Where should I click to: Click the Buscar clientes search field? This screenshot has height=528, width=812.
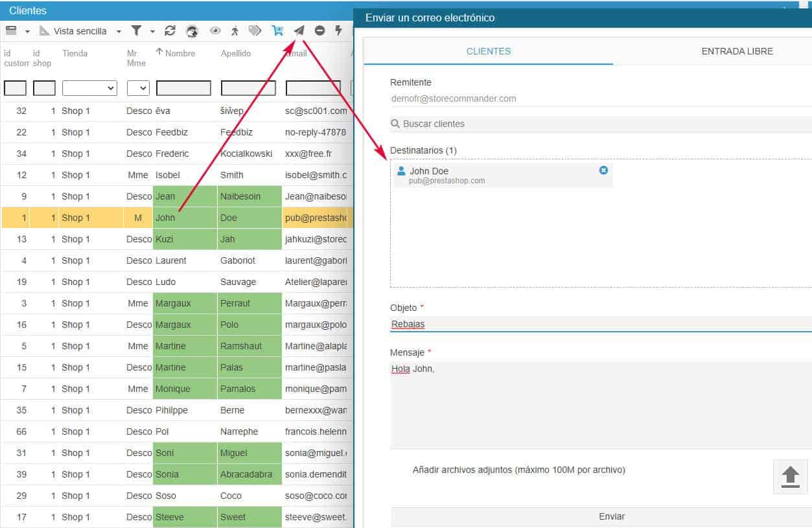point(599,124)
